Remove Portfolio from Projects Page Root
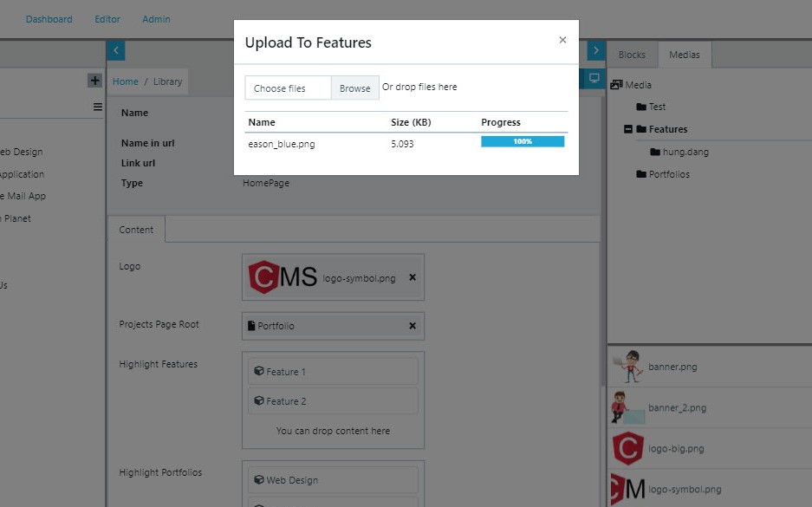The height and width of the screenshot is (507, 812). [x=412, y=326]
